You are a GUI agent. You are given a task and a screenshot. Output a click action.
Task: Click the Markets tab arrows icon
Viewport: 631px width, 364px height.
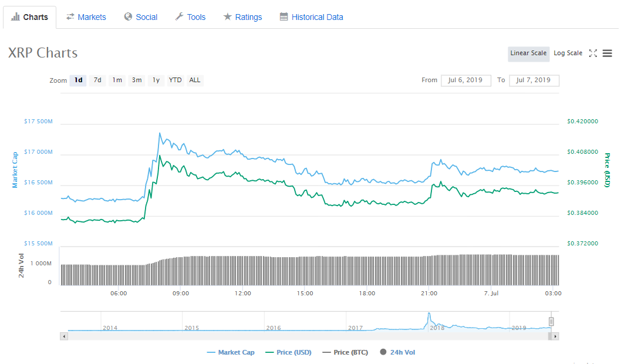click(x=70, y=17)
